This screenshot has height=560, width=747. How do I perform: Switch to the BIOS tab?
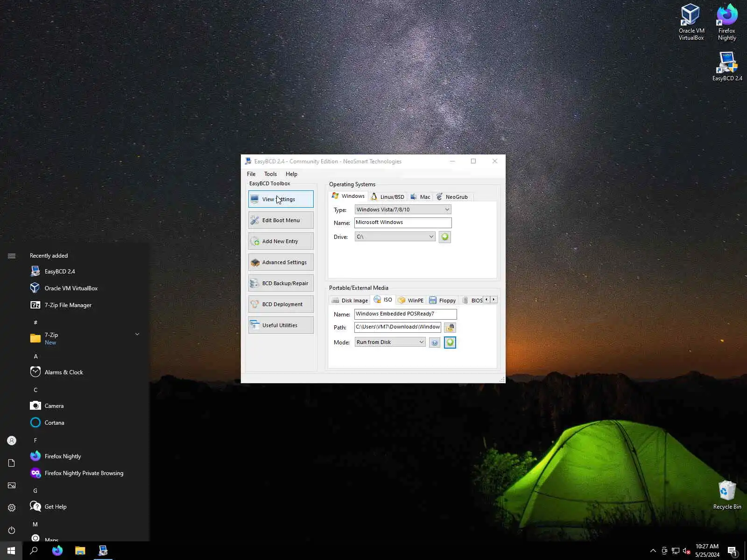click(x=472, y=301)
